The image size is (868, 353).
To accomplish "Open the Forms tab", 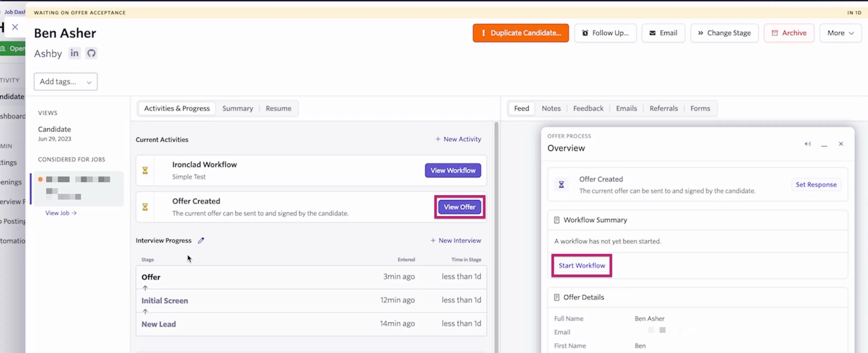I will click(700, 109).
